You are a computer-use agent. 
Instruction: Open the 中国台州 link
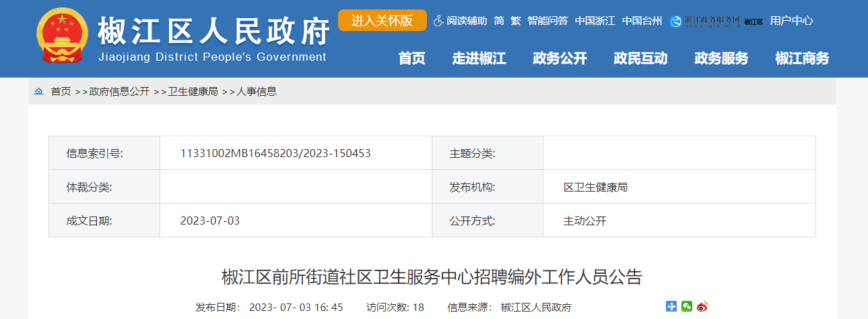642,21
